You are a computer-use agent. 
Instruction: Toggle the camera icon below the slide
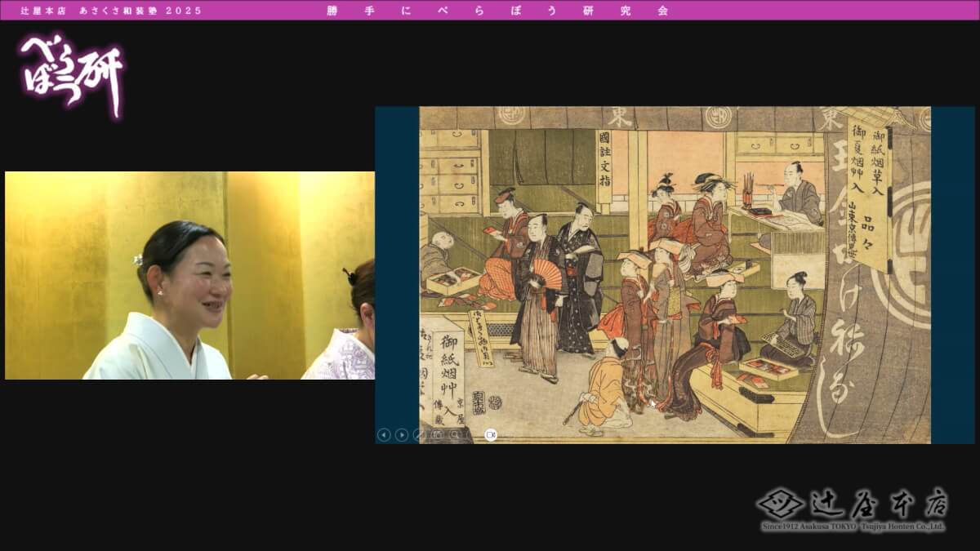coord(491,435)
